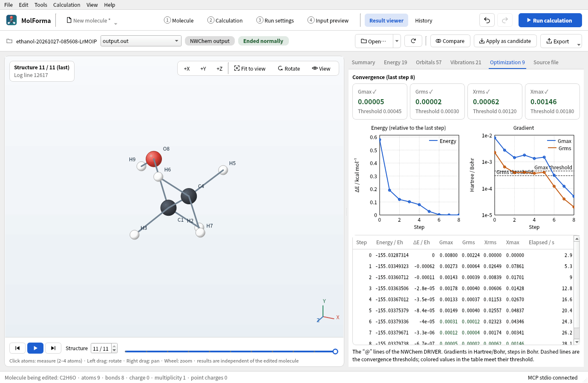This screenshot has width=588, height=383.
Task: Click the table scrollbar down arrow
Action: point(577,342)
